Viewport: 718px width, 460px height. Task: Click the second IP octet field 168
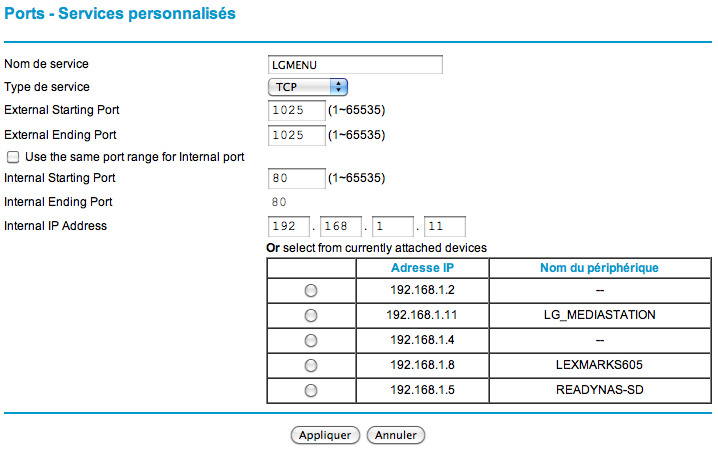(341, 226)
